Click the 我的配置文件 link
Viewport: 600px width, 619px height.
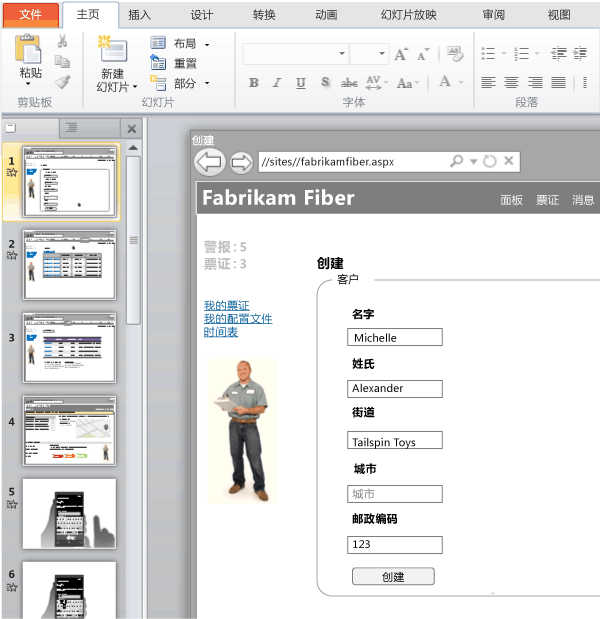pyautogui.click(x=238, y=319)
